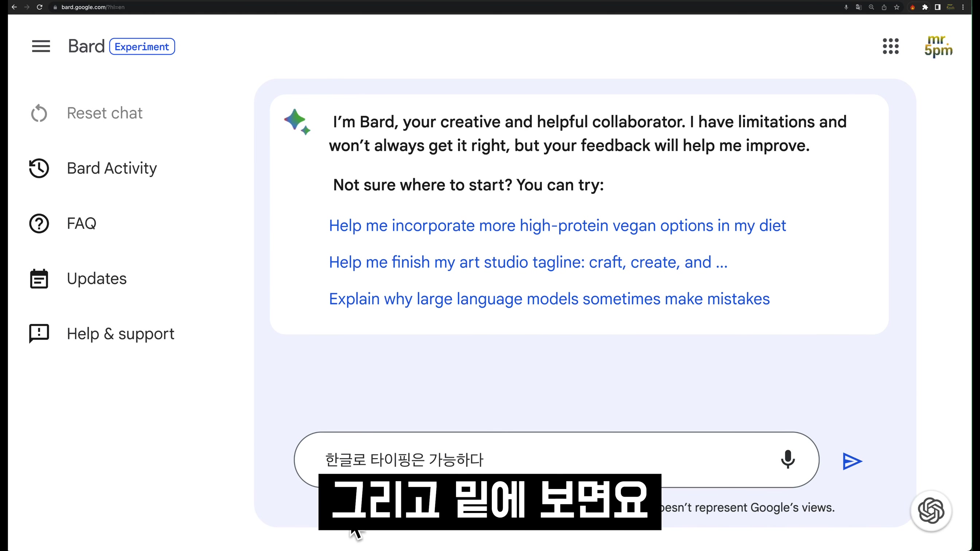Click the Help & support feedback icon
The width and height of the screenshot is (980, 551).
coord(39,334)
